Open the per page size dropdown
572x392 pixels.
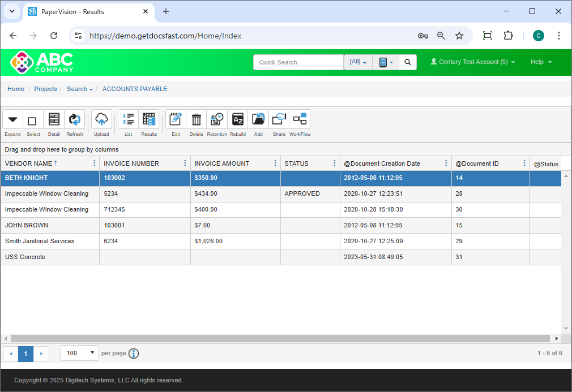(80, 353)
